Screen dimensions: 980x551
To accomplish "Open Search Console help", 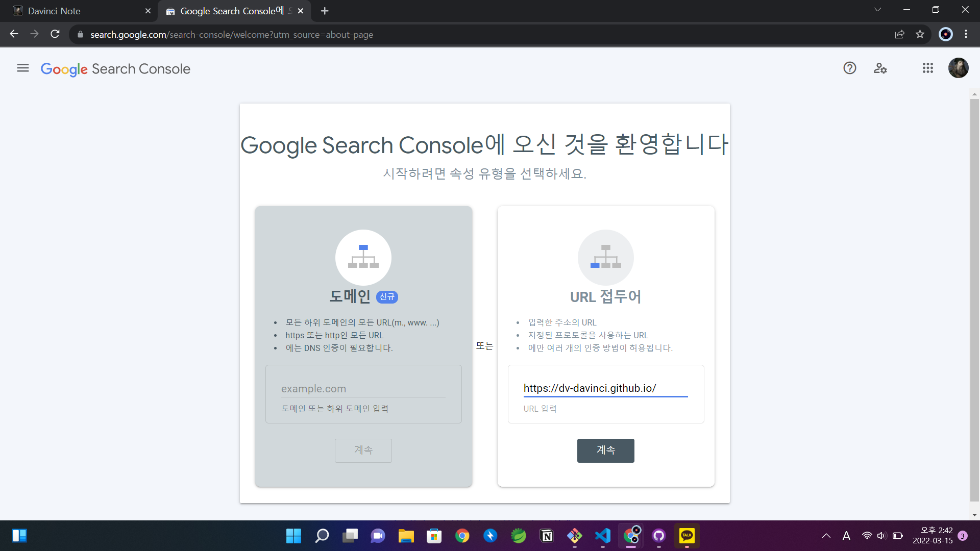I will [x=849, y=68].
